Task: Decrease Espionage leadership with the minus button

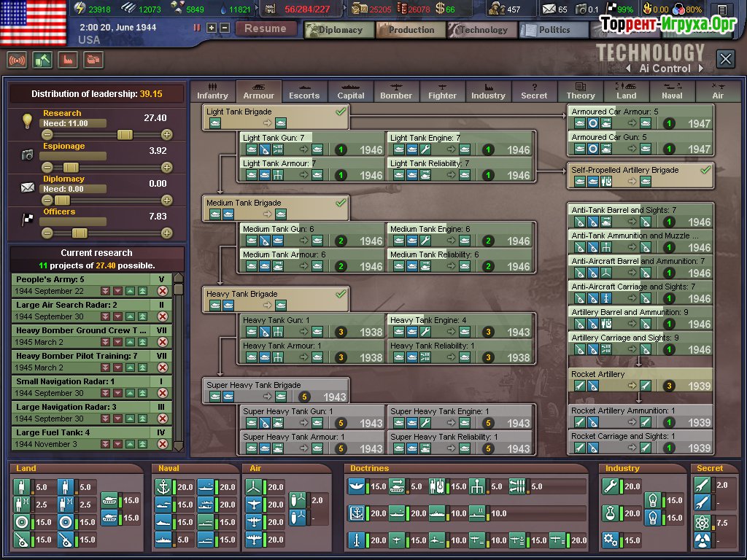Action: 47,168
